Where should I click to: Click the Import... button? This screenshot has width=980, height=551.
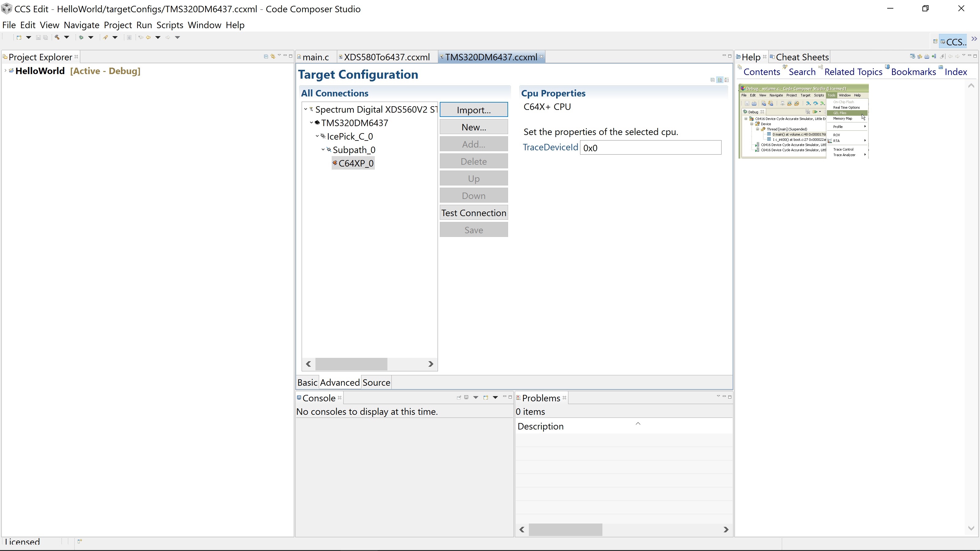click(x=474, y=110)
